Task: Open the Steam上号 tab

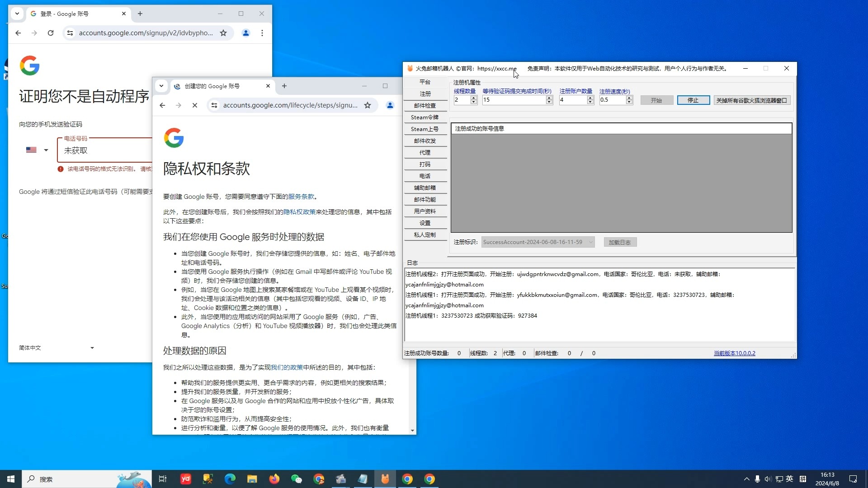Action: tap(425, 129)
